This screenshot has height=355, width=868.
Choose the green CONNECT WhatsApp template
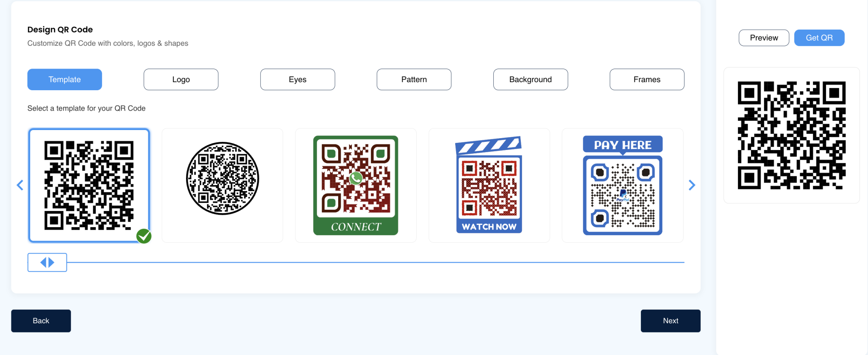[356, 186]
